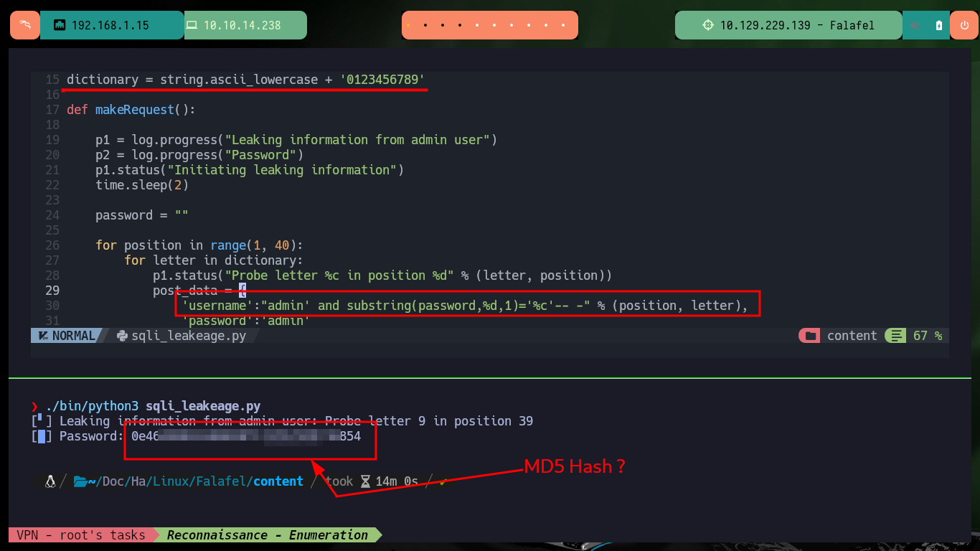This screenshot has height=551, width=980.
Task: Click line number 15 in the gutter
Action: (52, 80)
